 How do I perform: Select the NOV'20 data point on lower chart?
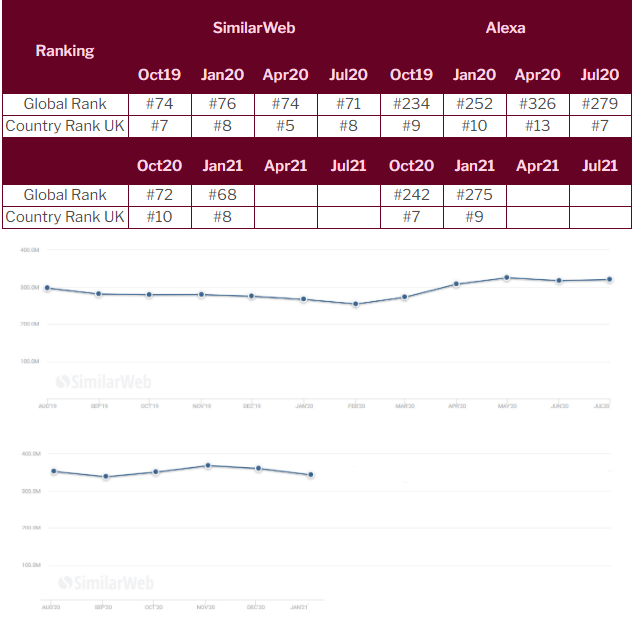pyautogui.click(x=207, y=465)
